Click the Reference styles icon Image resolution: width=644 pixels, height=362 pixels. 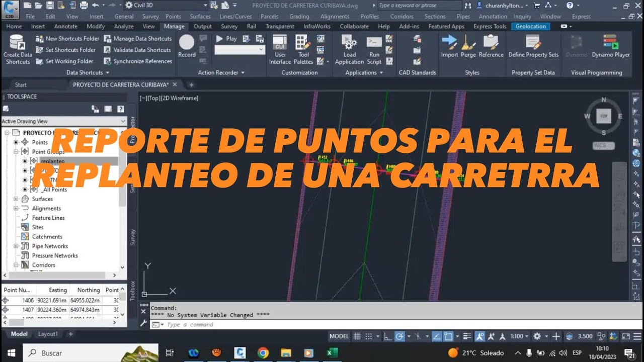[x=491, y=42]
